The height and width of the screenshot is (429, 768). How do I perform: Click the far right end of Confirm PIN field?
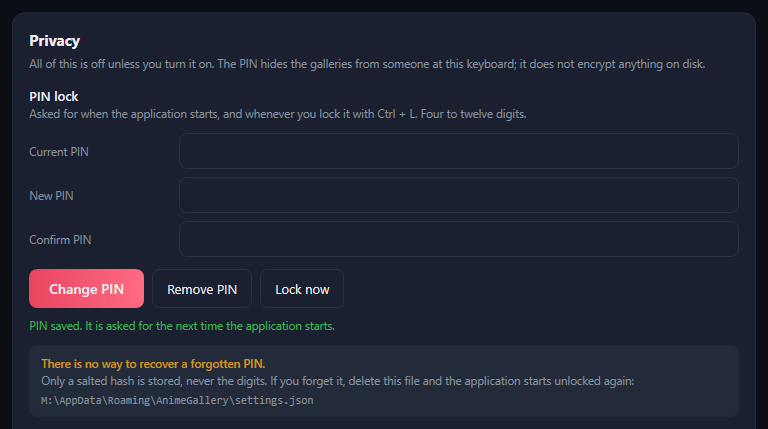(x=725, y=239)
